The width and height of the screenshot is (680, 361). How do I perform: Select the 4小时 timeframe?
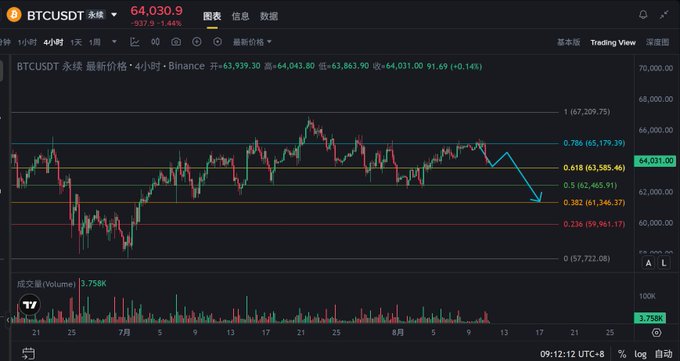click(x=53, y=42)
